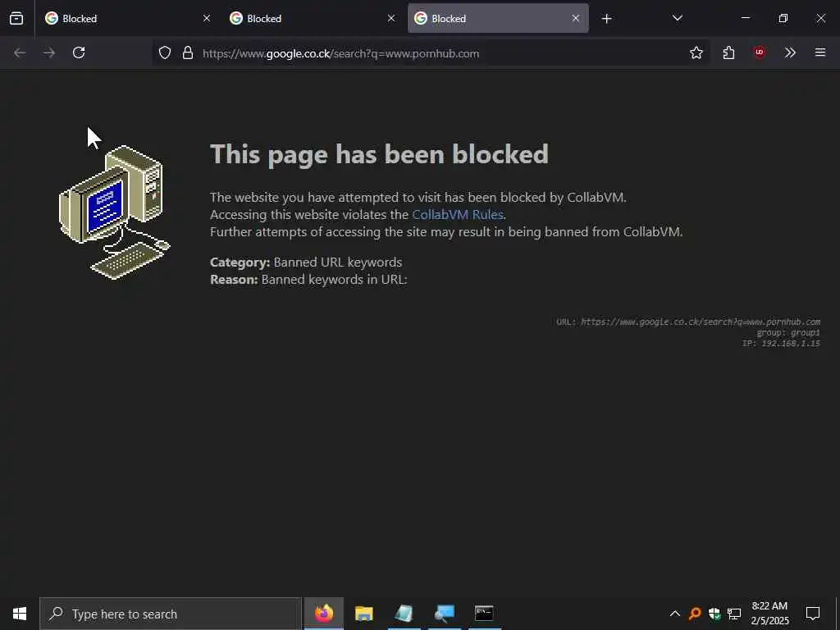
Task: Click the retro computer illustration
Action: point(115,212)
